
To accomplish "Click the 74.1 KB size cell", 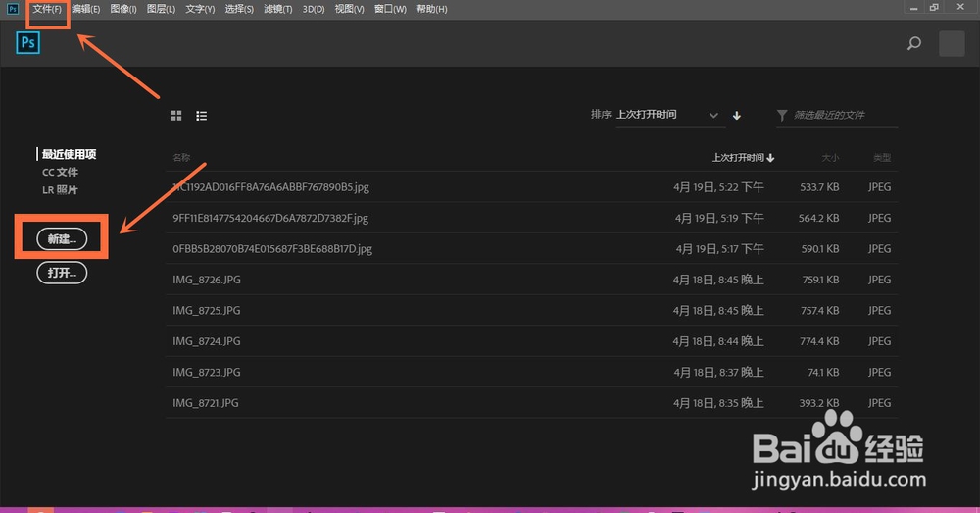I will [823, 372].
